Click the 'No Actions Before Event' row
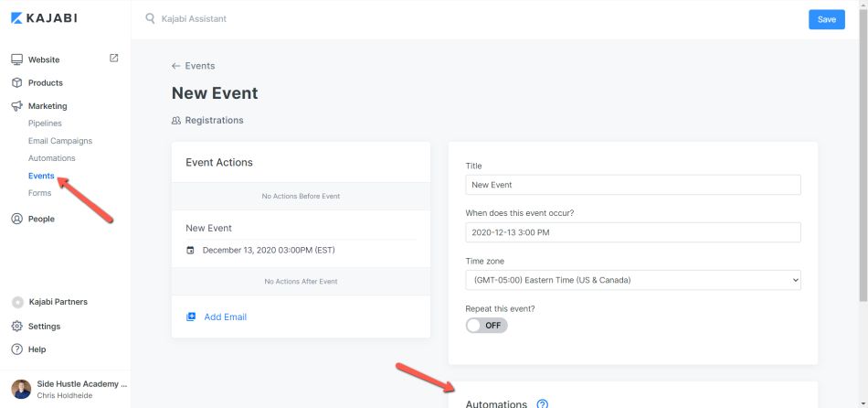Viewport: 868px width, 408px height. coord(301,197)
